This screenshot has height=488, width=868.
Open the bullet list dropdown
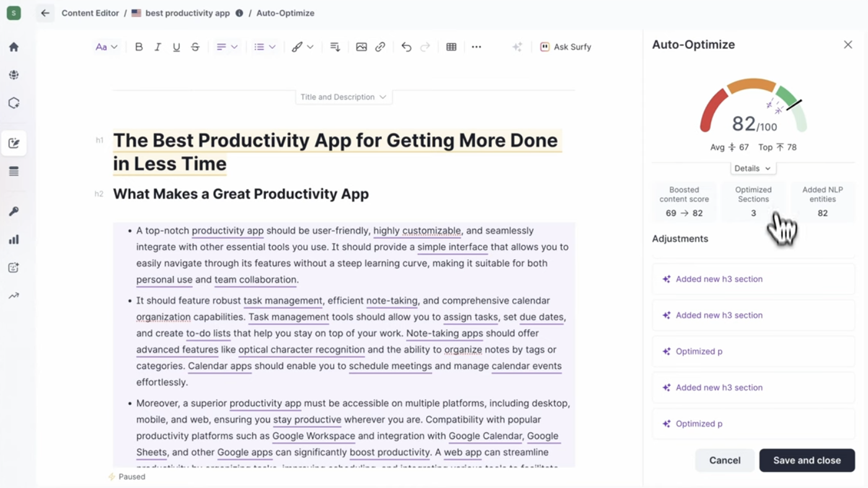click(x=265, y=47)
